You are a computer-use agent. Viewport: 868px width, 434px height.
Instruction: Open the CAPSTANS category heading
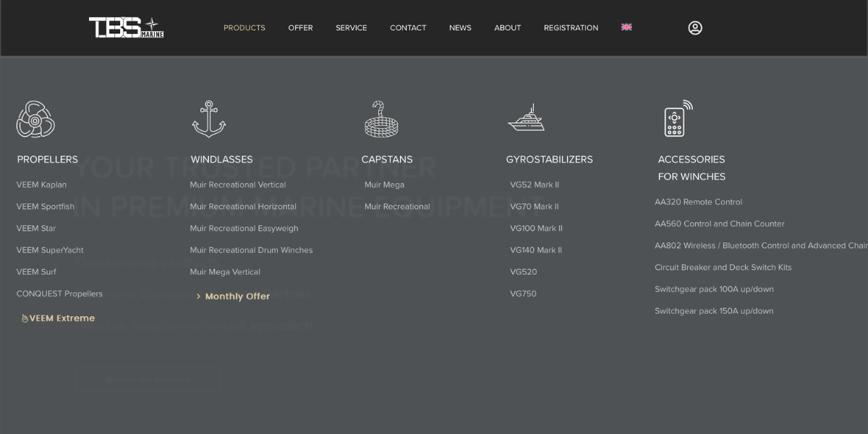click(387, 159)
